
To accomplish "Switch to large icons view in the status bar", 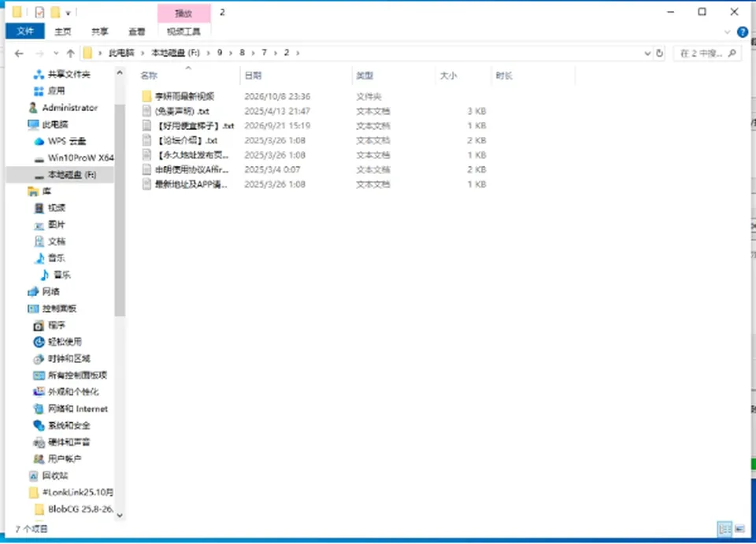I will (739, 528).
